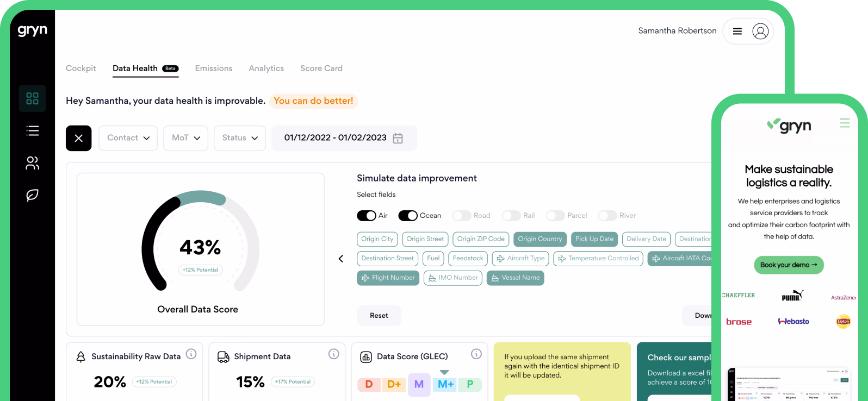Switch to the Emissions tab
The image size is (868, 401).
point(214,68)
